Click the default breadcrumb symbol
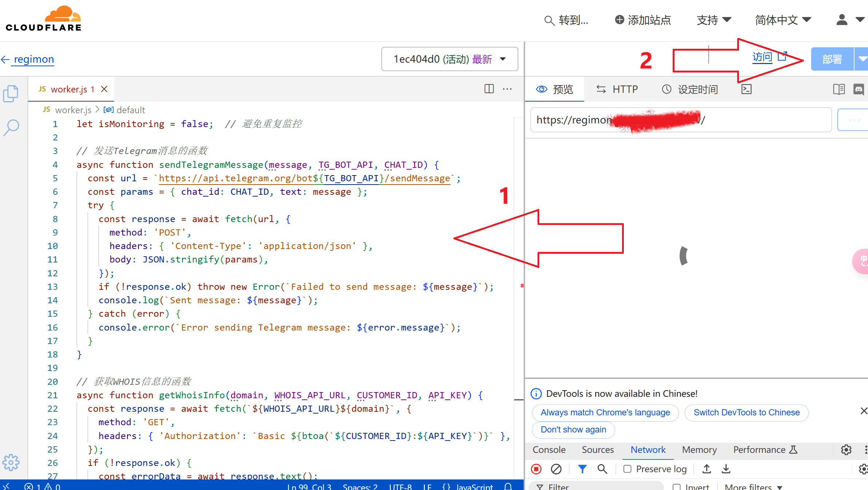The image size is (868, 490). coord(124,110)
